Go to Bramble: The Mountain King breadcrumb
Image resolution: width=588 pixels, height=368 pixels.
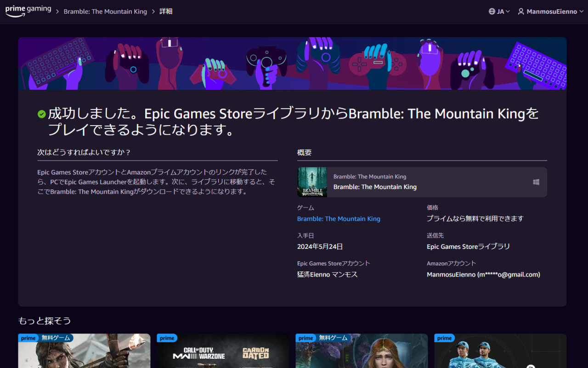(x=105, y=11)
